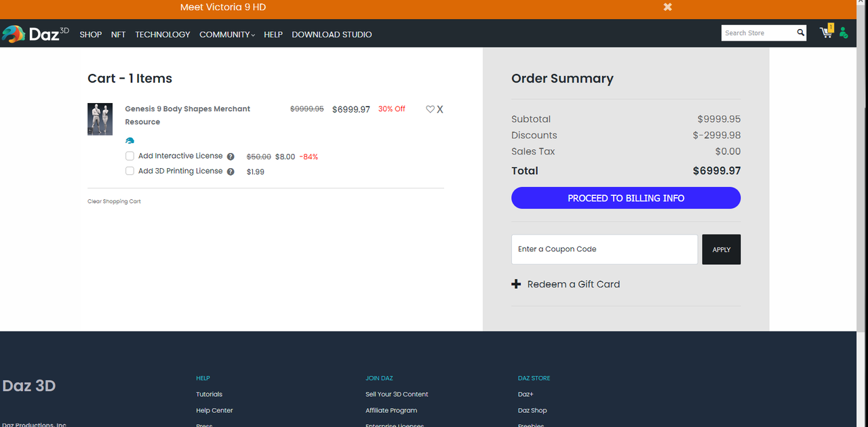Go to Download Studio page
This screenshot has height=427, width=868.
click(x=332, y=35)
